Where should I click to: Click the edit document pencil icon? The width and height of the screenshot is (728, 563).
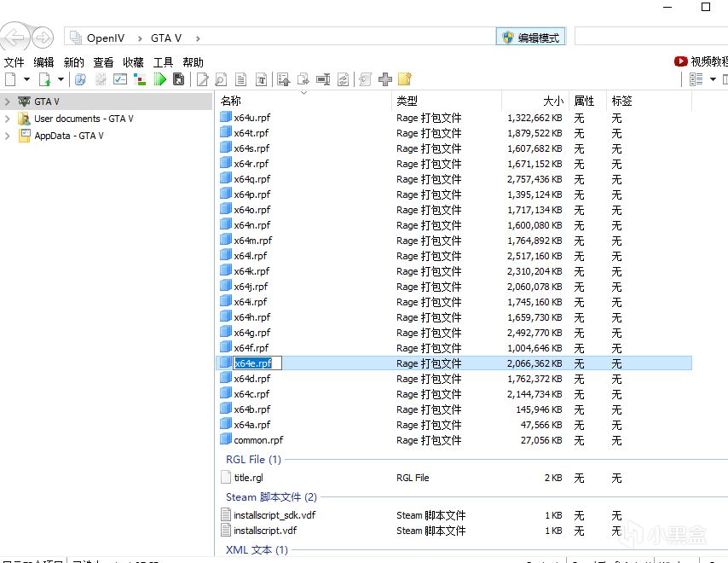(202, 79)
